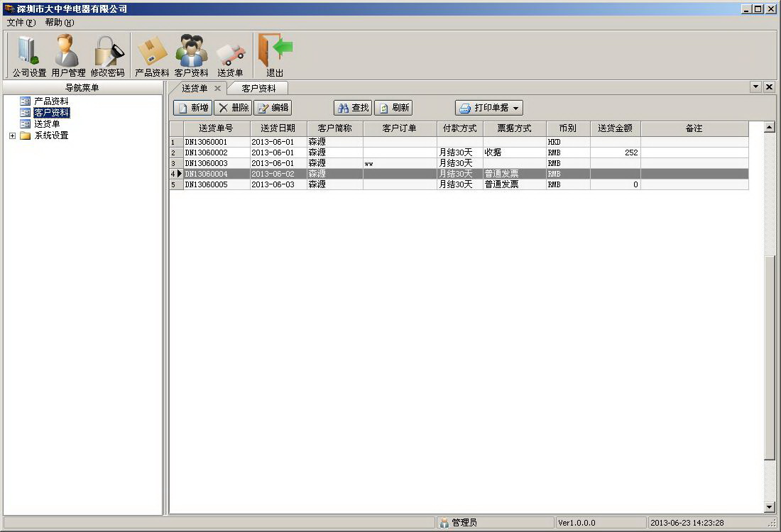Click the 查找 search button
Screen dimensions: 781x532
(x=353, y=108)
